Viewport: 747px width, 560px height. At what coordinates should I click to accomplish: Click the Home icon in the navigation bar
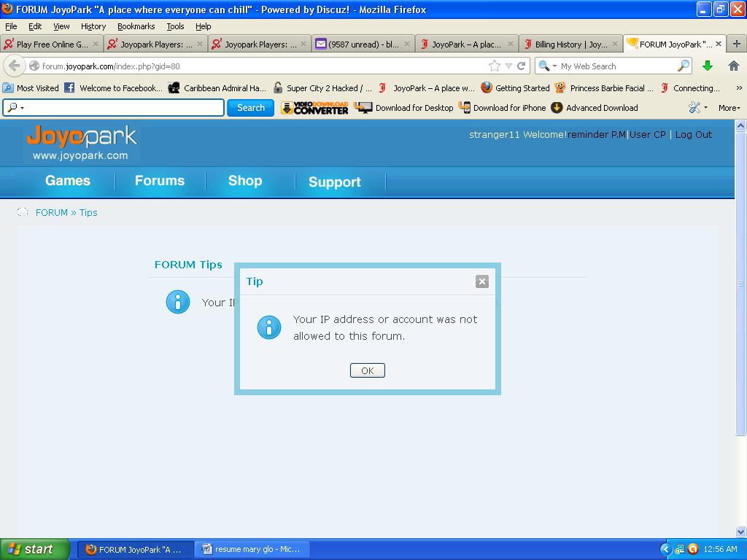click(734, 66)
